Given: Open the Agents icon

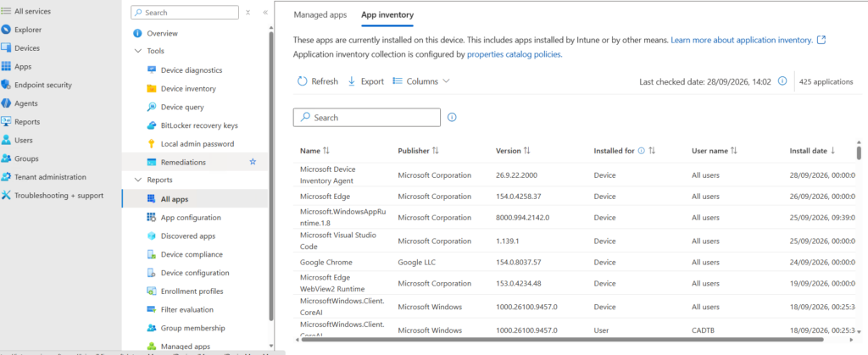Looking at the screenshot, I should click(x=6, y=103).
